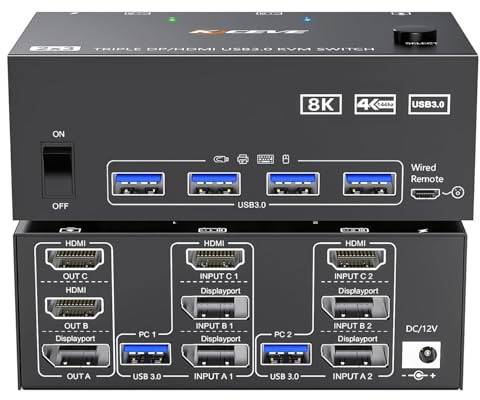Screen dimensions: 480x400
Task: Click the 'PC 2' label
Action: [283, 334]
